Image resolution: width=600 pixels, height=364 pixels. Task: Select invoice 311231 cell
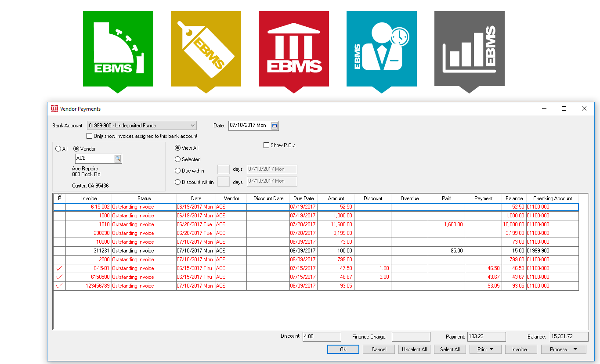89,251
